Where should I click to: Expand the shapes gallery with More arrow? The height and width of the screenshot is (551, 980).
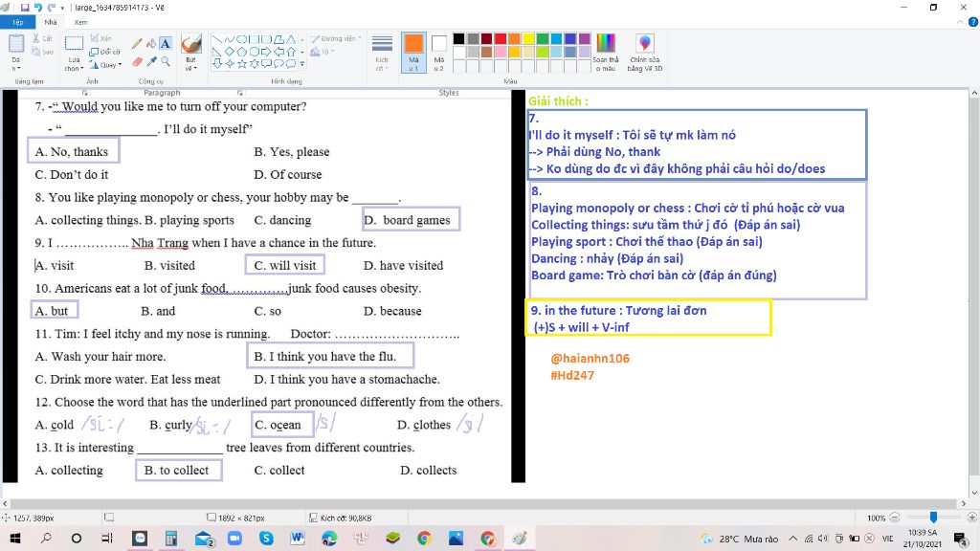[301, 64]
